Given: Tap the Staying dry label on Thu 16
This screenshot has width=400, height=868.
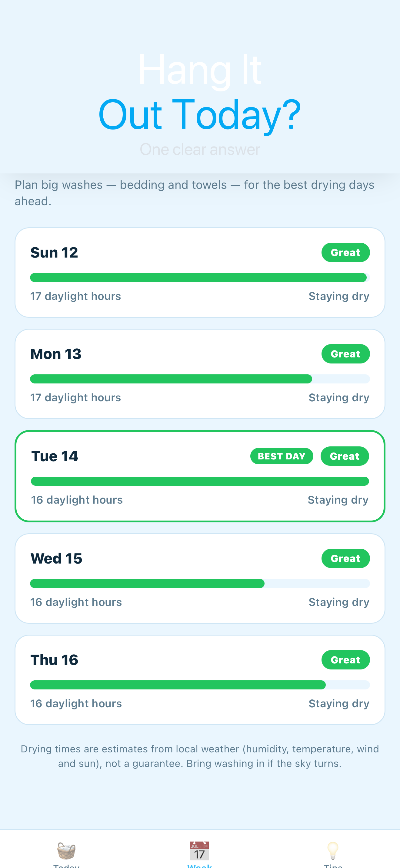Looking at the screenshot, I should click(339, 704).
